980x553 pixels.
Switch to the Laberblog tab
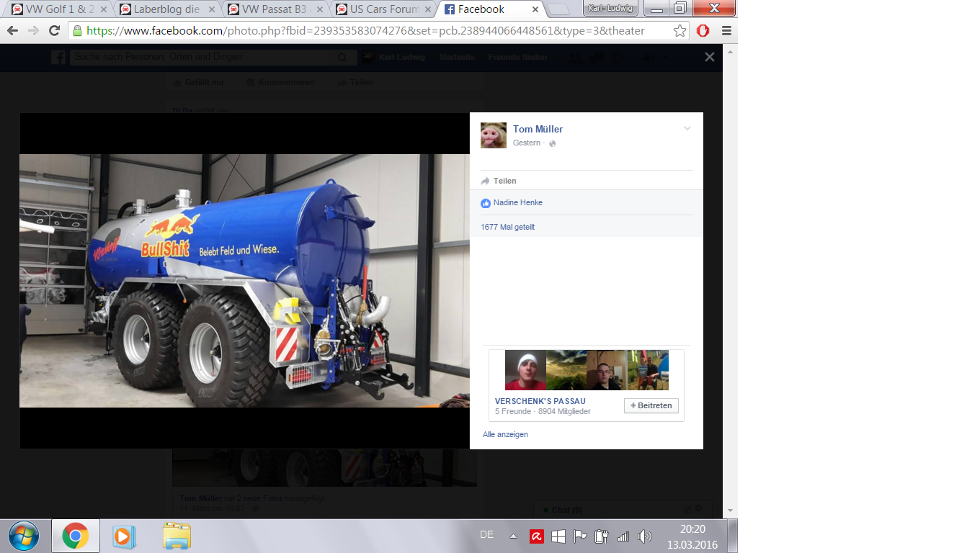166,9
